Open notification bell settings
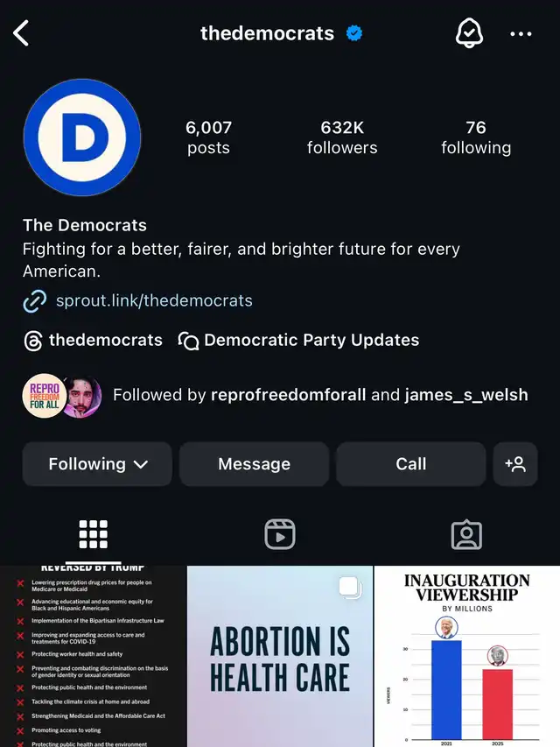Viewport: 560px width, 747px height. (469, 33)
